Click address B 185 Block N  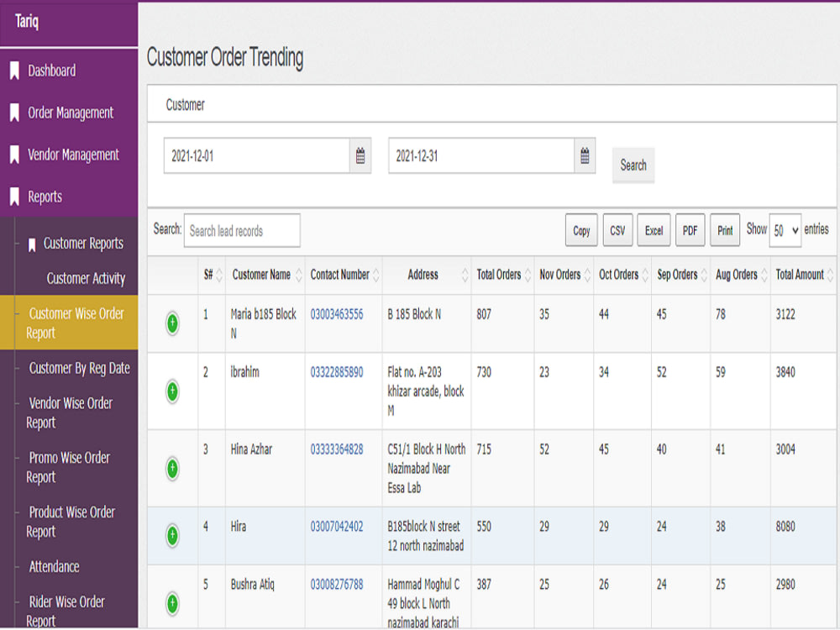pyautogui.click(x=414, y=314)
